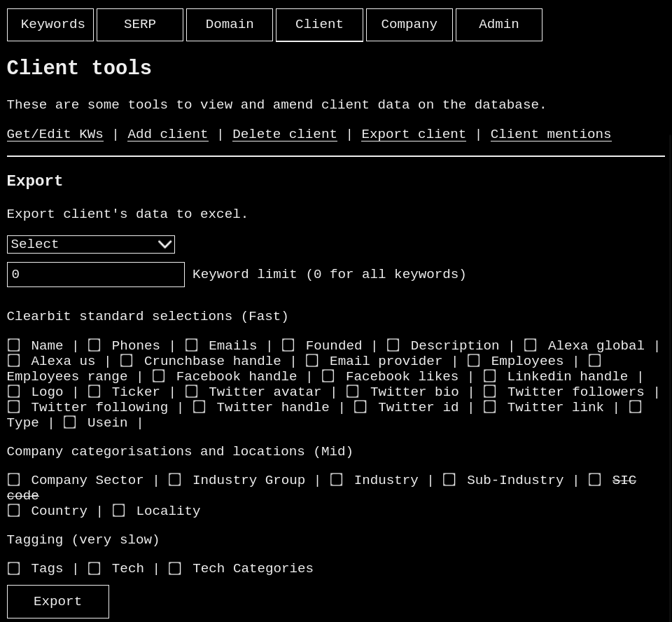The image size is (672, 622).
Task: Go to the Admin tab
Action: pos(498,25)
